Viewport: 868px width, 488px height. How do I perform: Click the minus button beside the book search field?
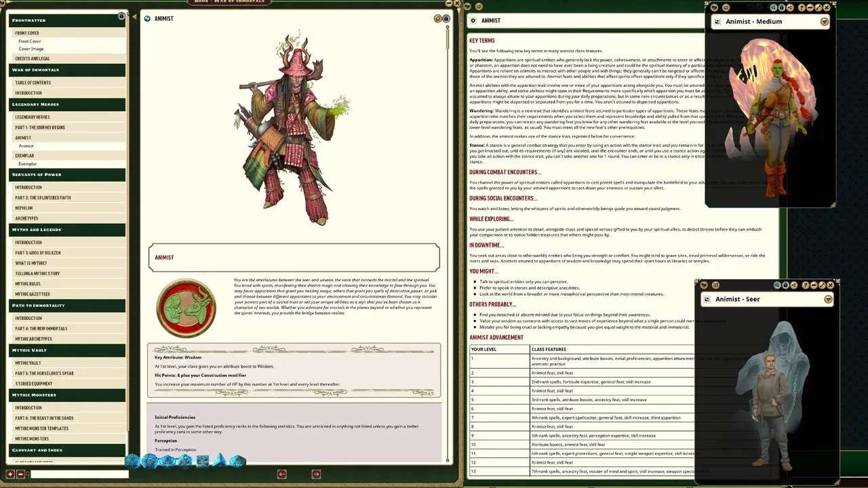click(x=20, y=474)
